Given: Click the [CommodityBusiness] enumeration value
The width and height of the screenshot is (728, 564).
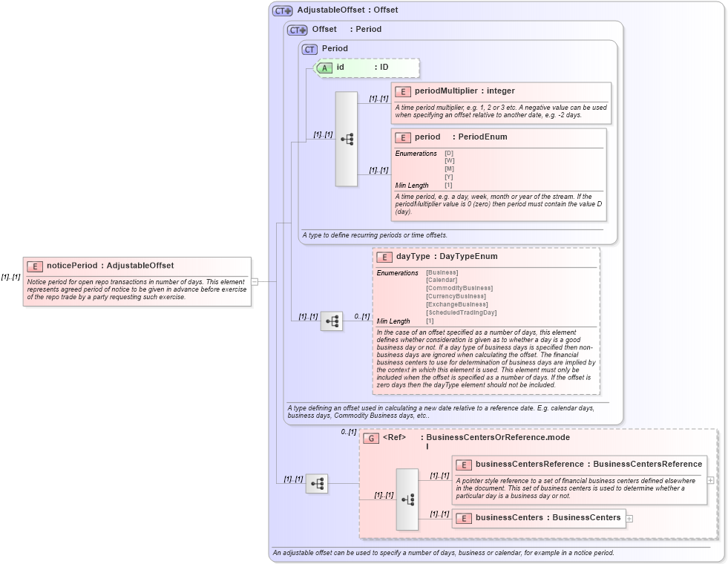Looking at the screenshot, I should [x=459, y=288].
